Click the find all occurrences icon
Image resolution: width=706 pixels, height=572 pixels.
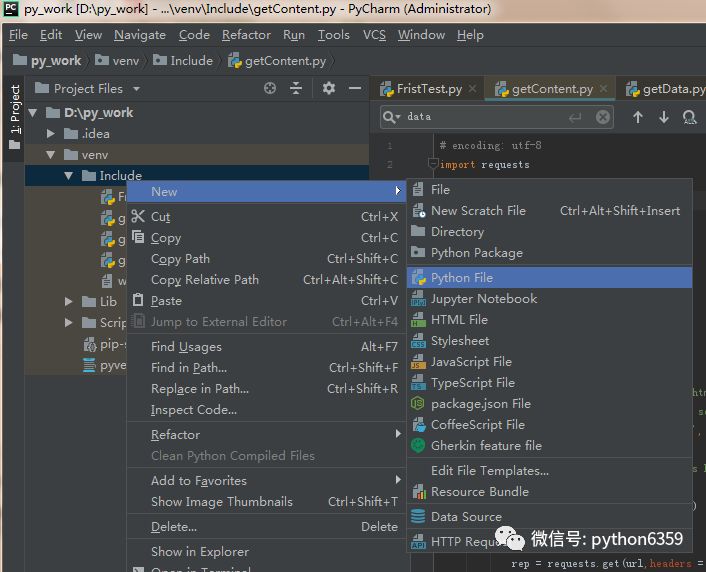(x=689, y=117)
